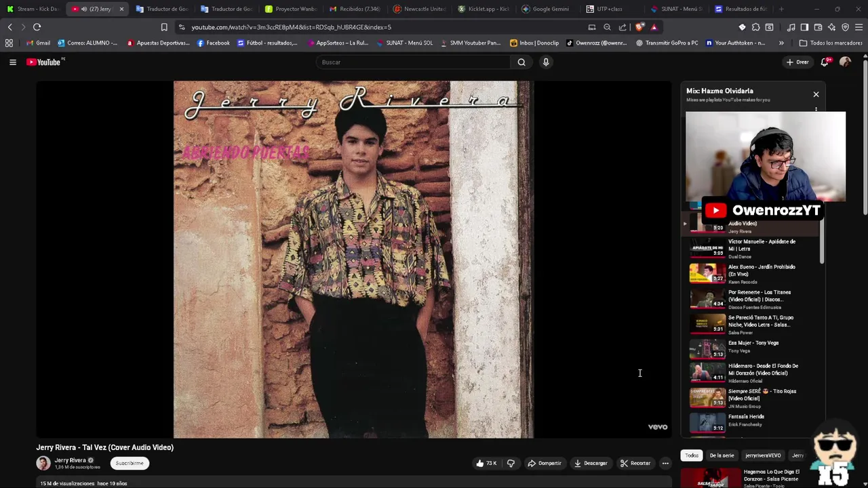View site information in the address bar
Image resolution: width=868 pixels, height=488 pixels.
(x=182, y=27)
